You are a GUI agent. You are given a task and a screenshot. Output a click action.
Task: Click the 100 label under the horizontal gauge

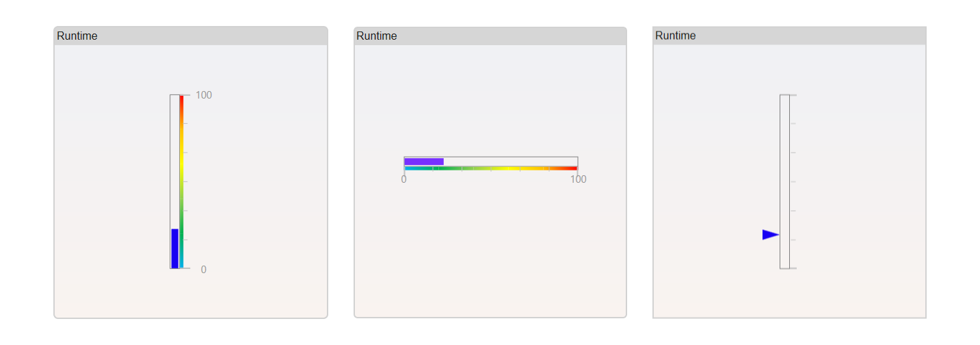pos(579,179)
